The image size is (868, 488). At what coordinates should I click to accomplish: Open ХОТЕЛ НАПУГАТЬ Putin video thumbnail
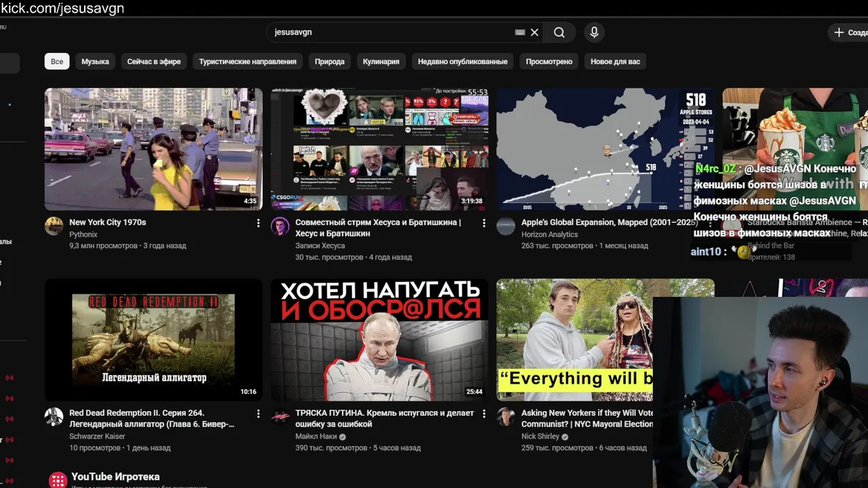[x=379, y=340]
